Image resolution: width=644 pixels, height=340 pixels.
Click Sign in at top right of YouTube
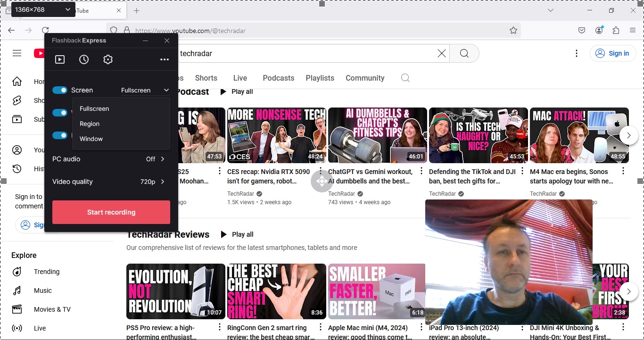[612, 53]
